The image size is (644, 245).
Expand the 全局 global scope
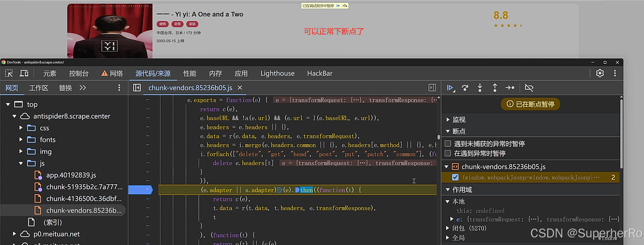click(448, 237)
